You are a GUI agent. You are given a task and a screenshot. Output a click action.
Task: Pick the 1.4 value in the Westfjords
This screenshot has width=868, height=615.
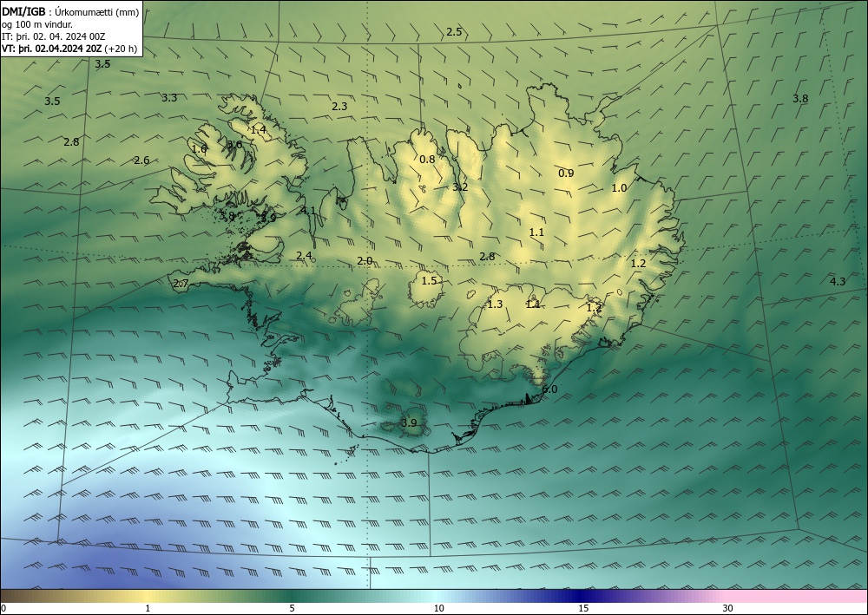coord(259,130)
